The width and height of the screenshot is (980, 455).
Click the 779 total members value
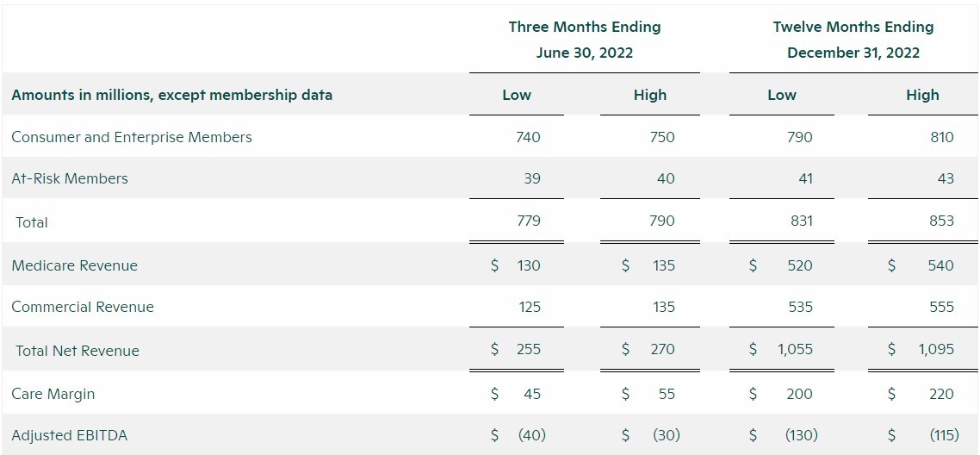528,221
